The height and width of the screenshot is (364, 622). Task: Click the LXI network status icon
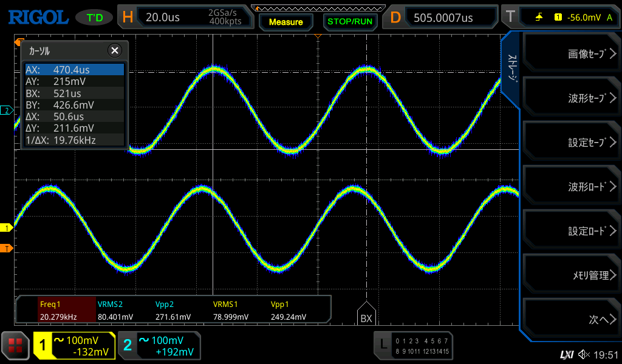click(x=566, y=354)
